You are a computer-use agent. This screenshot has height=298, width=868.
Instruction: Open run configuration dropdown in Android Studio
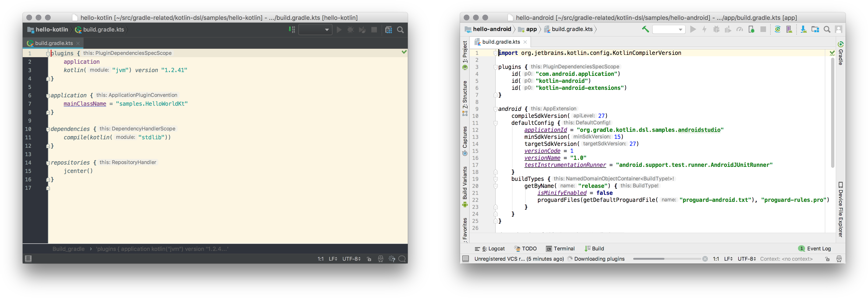(668, 29)
